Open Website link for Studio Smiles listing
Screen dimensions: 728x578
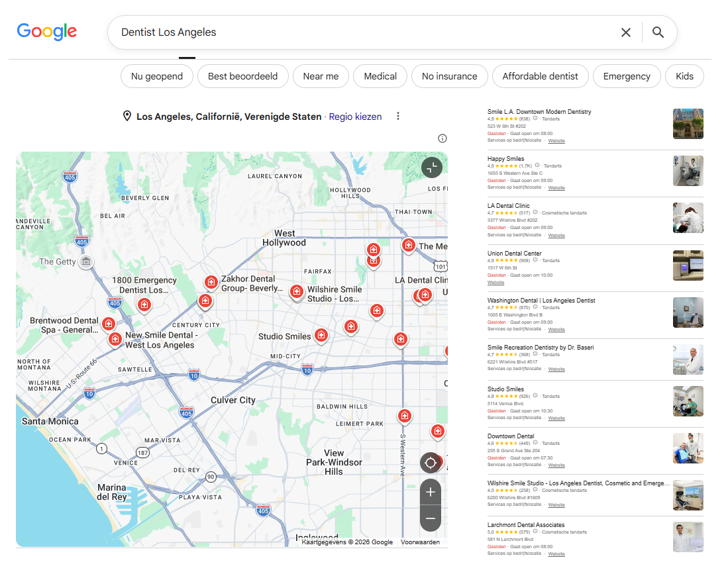[556, 418]
